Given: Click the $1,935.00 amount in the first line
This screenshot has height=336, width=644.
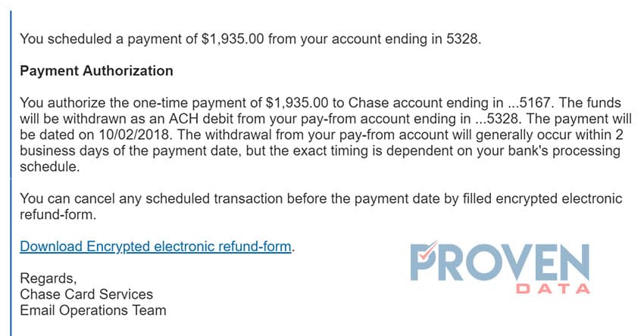Looking at the screenshot, I should tap(233, 39).
